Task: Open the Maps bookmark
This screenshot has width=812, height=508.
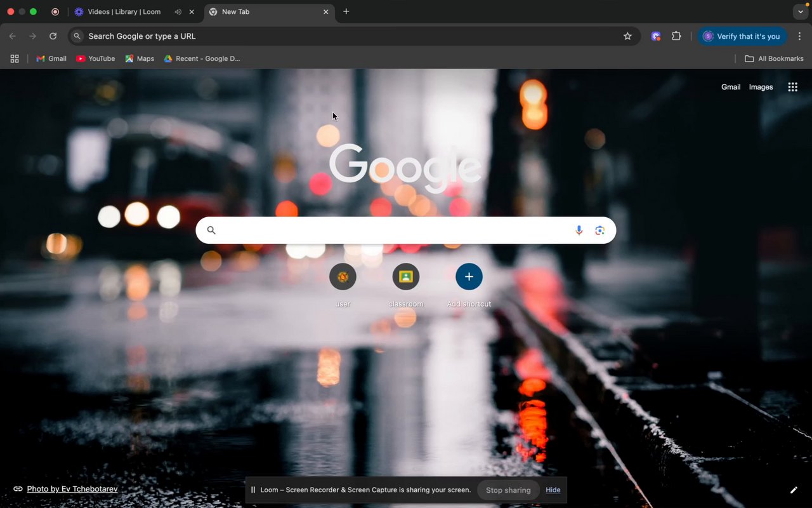Action: point(140,58)
